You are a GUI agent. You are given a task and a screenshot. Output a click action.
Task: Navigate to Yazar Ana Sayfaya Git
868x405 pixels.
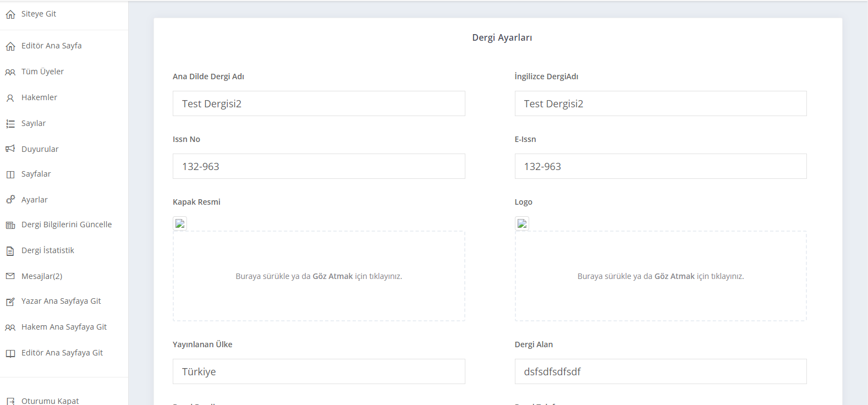coord(61,301)
